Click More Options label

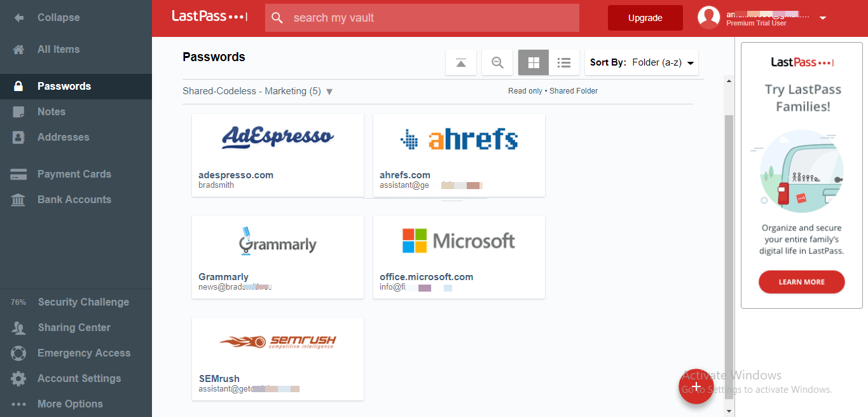point(70,404)
